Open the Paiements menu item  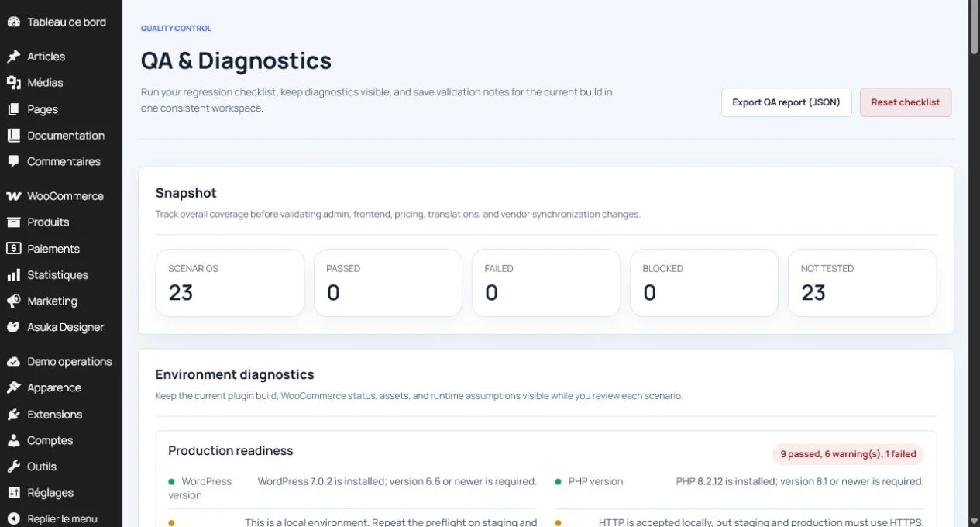click(61, 249)
